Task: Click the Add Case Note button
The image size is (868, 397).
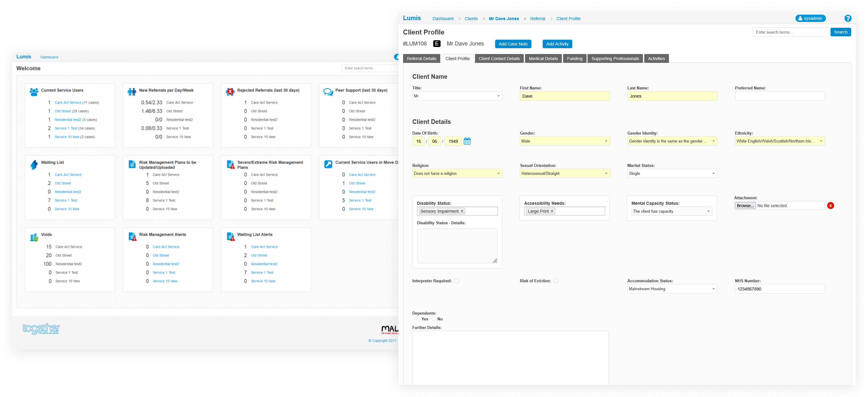Action: tap(513, 44)
